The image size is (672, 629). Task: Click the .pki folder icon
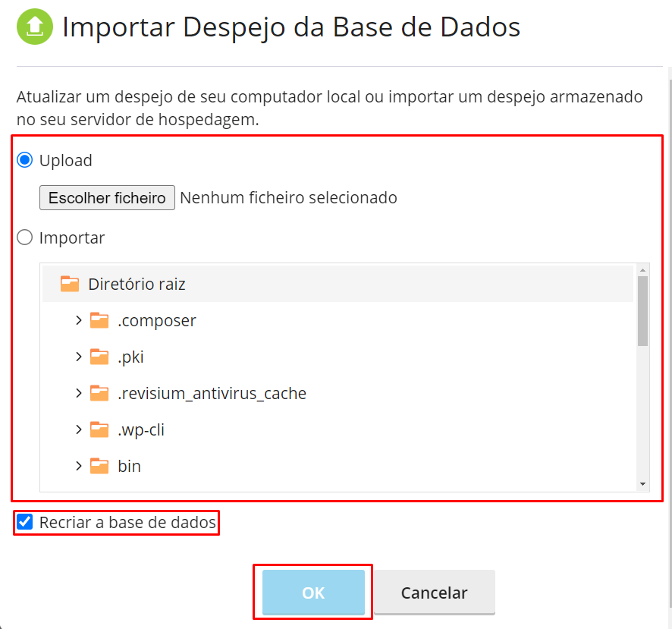99,357
